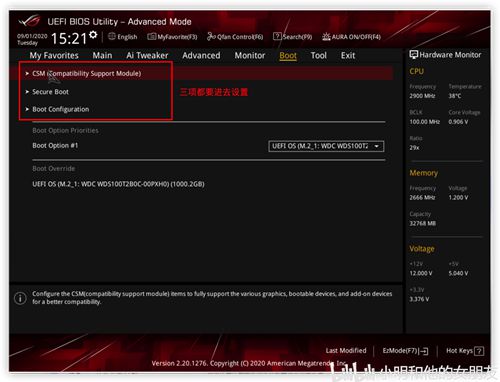The height and width of the screenshot is (382, 500).
Task: Click the ROG logo icon
Action: (x=29, y=22)
